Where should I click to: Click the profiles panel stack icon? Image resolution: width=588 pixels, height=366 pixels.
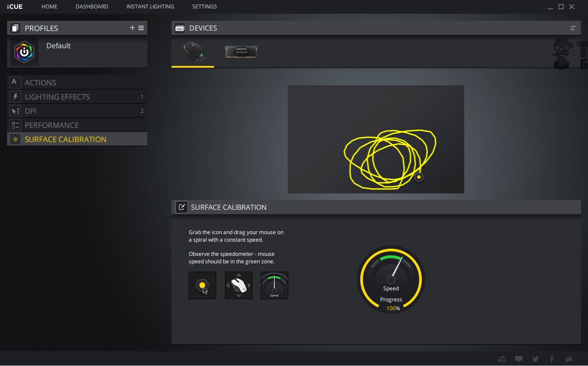15,28
